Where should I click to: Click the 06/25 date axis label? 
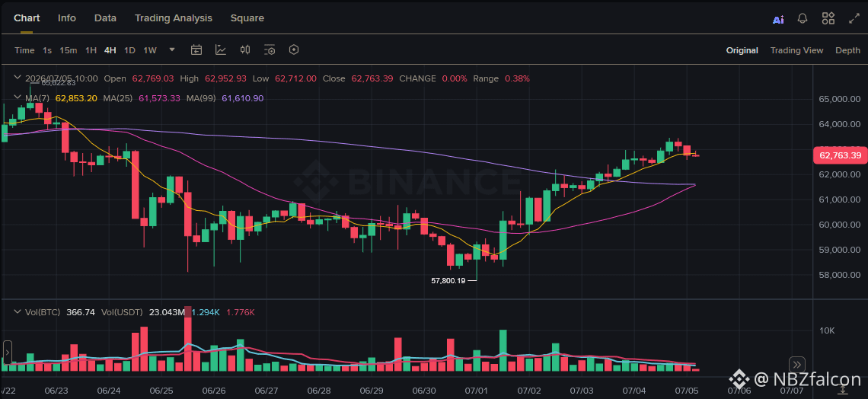pyautogui.click(x=161, y=391)
